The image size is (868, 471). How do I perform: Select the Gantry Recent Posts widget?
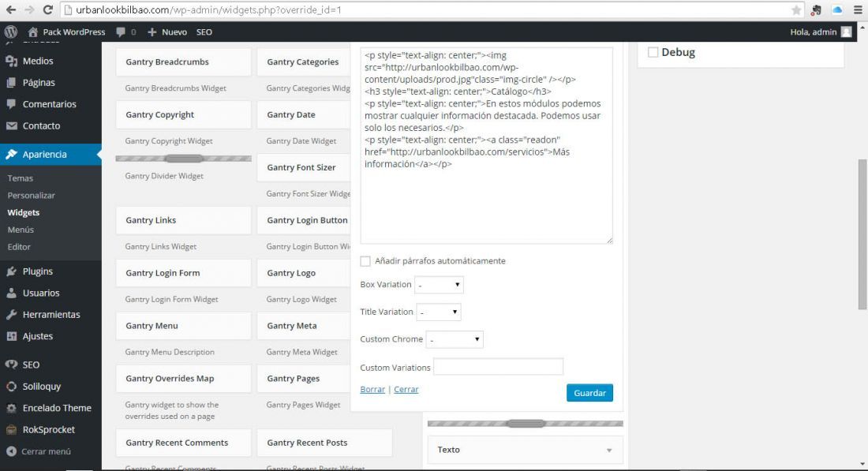pyautogui.click(x=324, y=443)
